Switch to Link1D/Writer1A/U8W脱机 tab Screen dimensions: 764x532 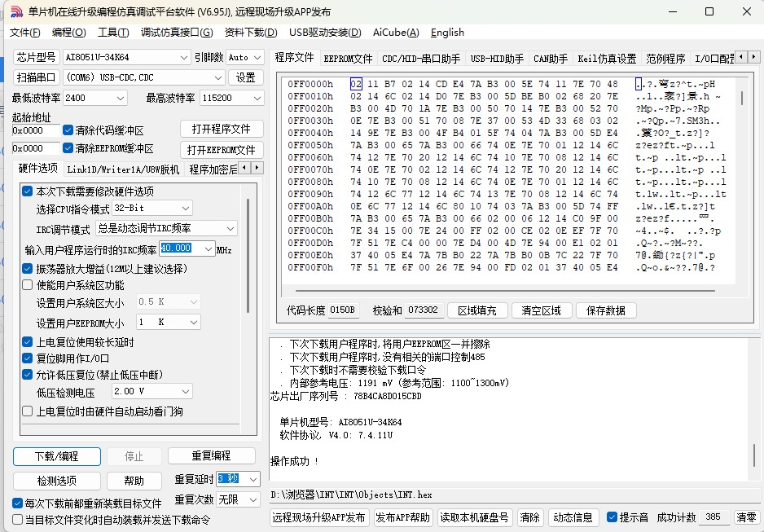[x=123, y=169]
